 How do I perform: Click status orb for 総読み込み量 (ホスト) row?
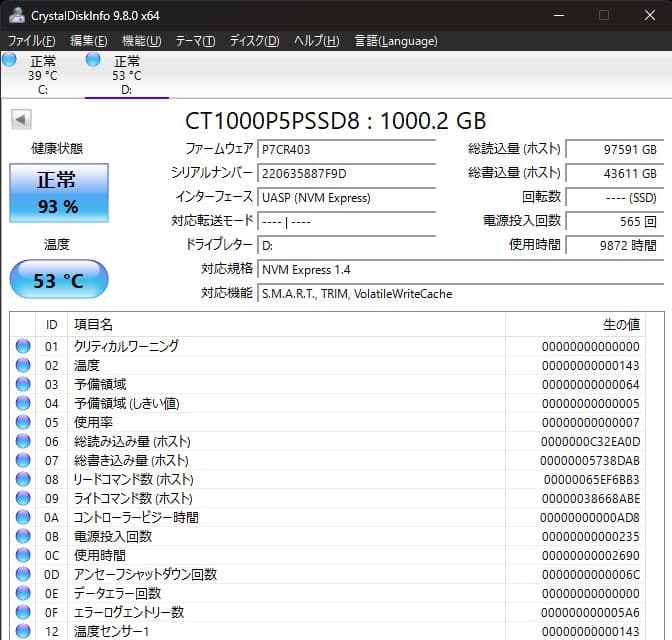pyautogui.click(x=23, y=441)
